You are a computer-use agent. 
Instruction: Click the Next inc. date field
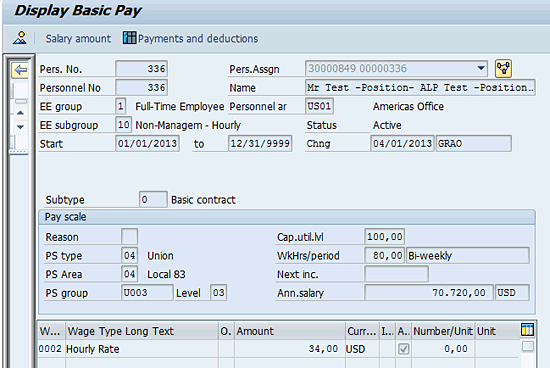(x=396, y=274)
